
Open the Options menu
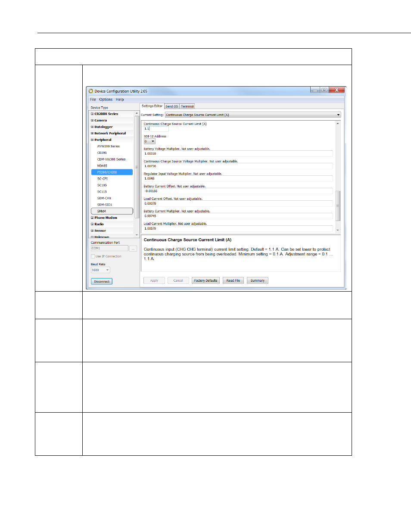click(x=106, y=100)
